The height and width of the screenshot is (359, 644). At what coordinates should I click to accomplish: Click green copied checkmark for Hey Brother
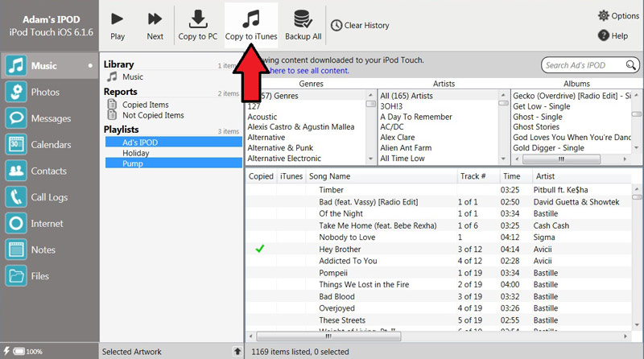(x=259, y=249)
